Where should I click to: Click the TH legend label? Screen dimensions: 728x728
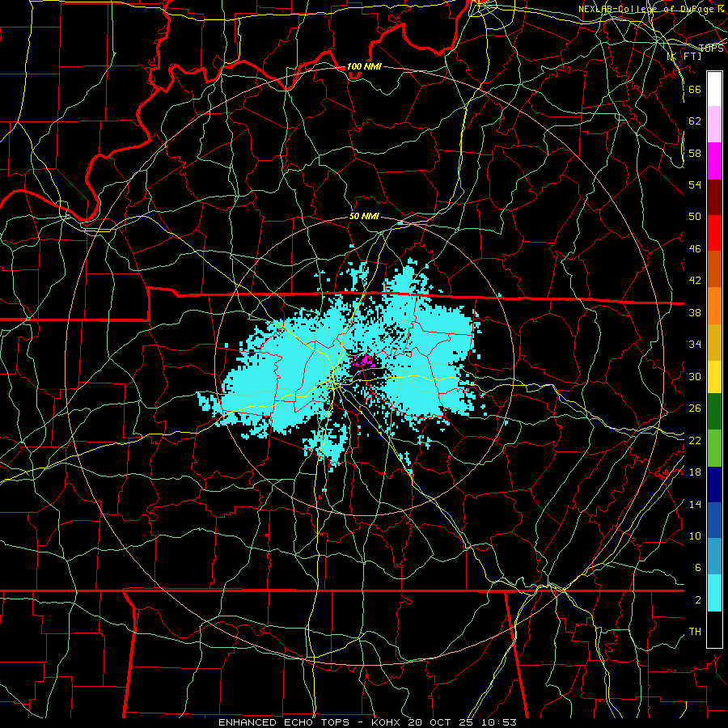(695, 631)
